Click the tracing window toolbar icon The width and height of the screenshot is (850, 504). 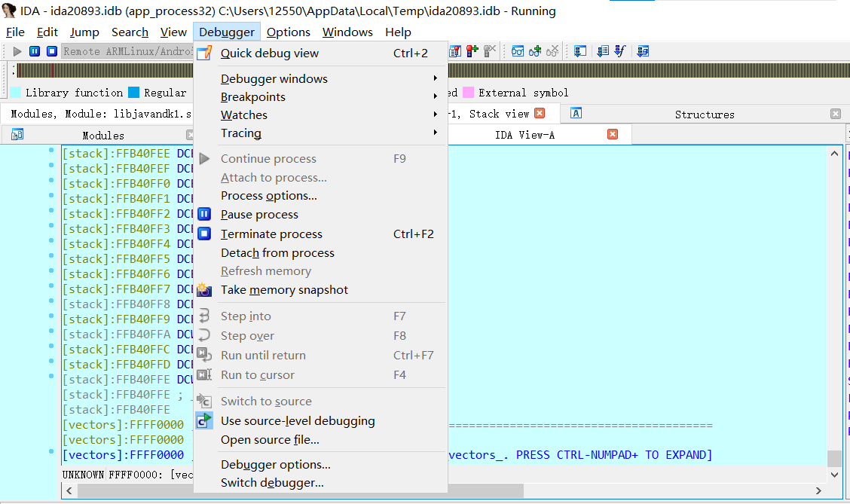pyautogui.click(x=580, y=51)
